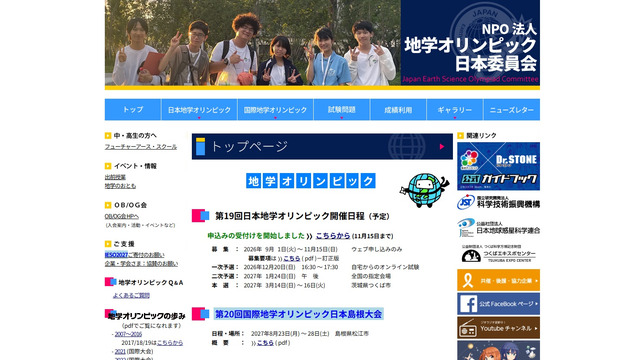The width and height of the screenshot is (640, 360).
Task: Click the NPO法人 地学オリンピック日本委員会 header logo
Action: [x=470, y=43]
